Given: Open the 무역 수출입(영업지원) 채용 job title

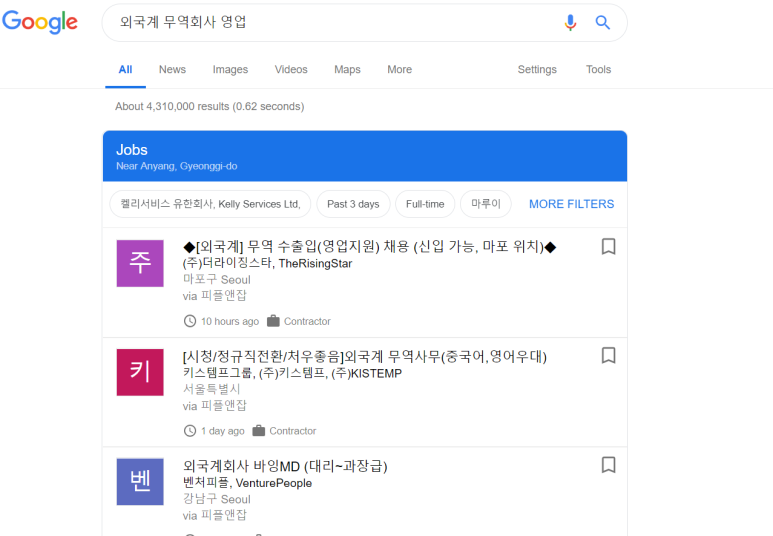Looking at the screenshot, I should (x=369, y=246).
